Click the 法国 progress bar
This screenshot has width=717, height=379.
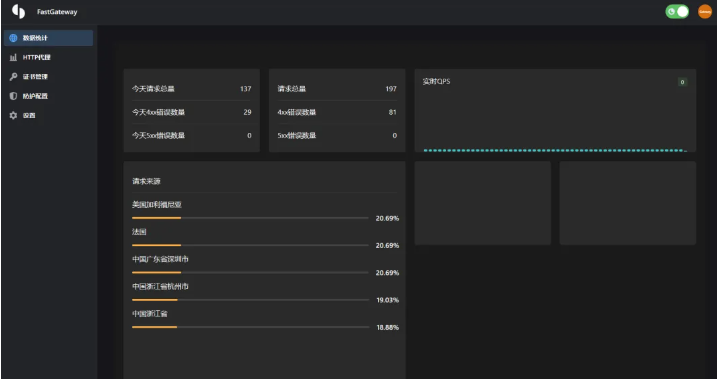tap(250, 246)
